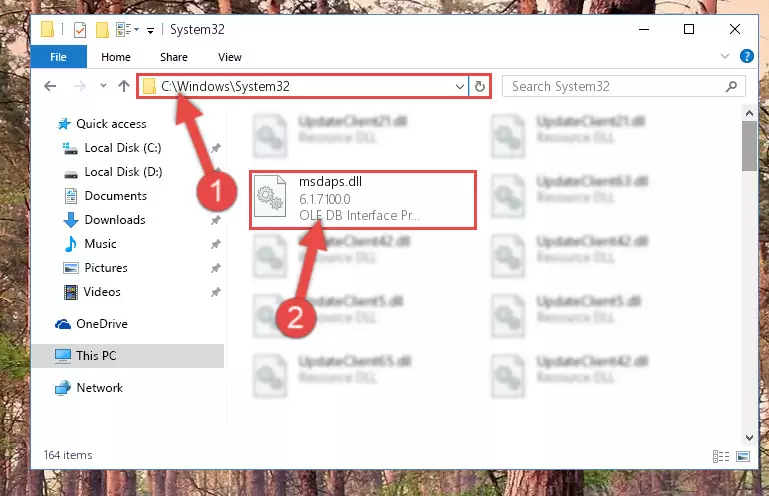This screenshot has height=496, width=769.
Task: Expand the address bar history dropdown
Action: (460, 87)
